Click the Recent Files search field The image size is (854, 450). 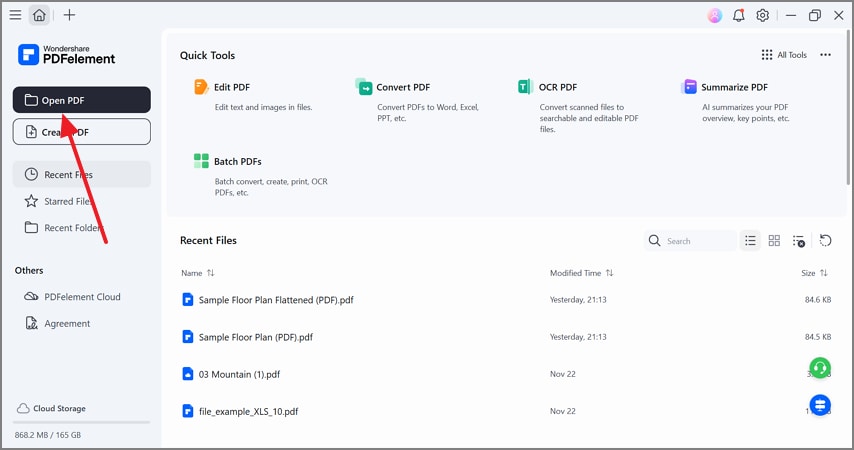coord(690,241)
